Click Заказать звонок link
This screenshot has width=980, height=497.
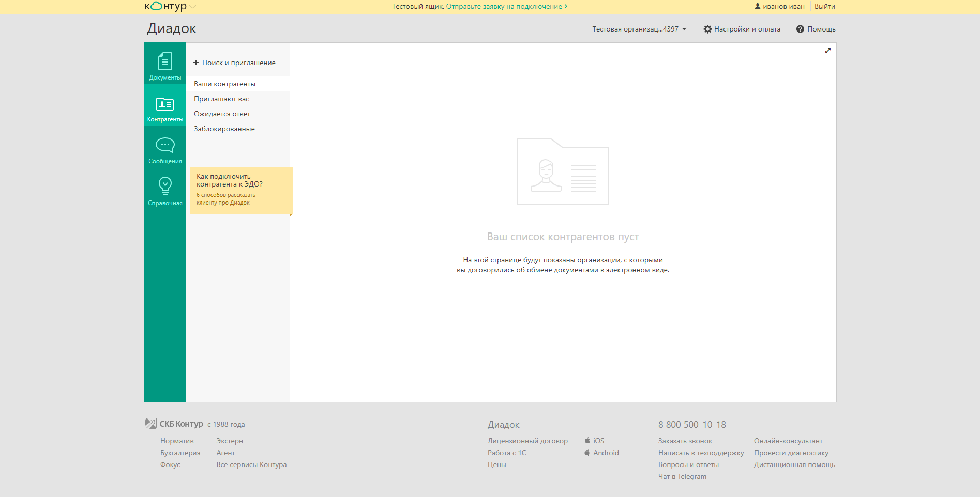tap(685, 441)
